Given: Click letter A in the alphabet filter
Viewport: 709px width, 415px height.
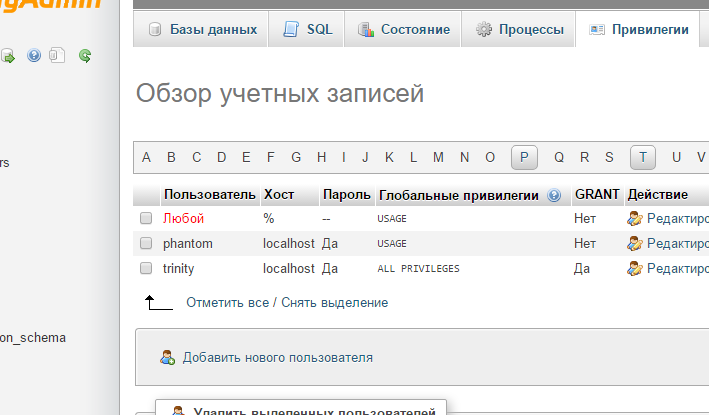Looking at the screenshot, I should pos(146,157).
